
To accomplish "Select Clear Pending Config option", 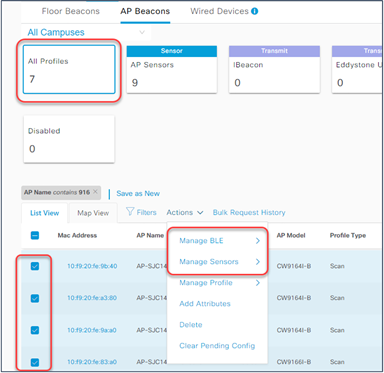I will tap(217, 346).
